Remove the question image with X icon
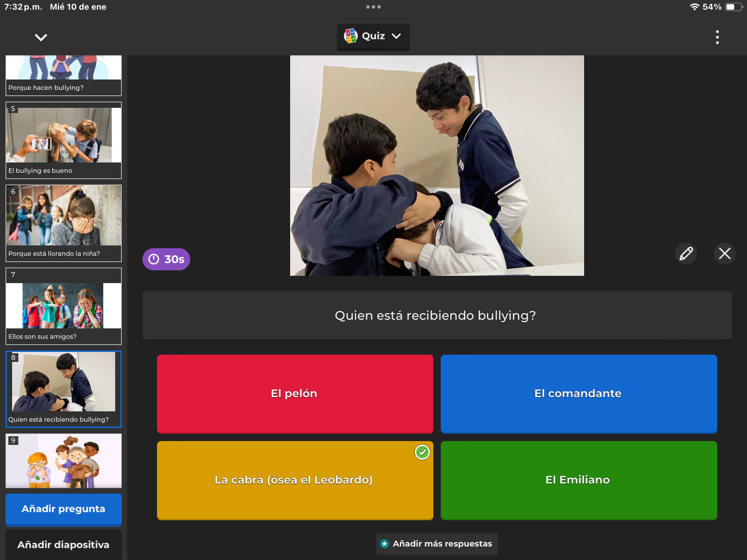Viewport: 747px width, 560px height. pyautogui.click(x=725, y=253)
